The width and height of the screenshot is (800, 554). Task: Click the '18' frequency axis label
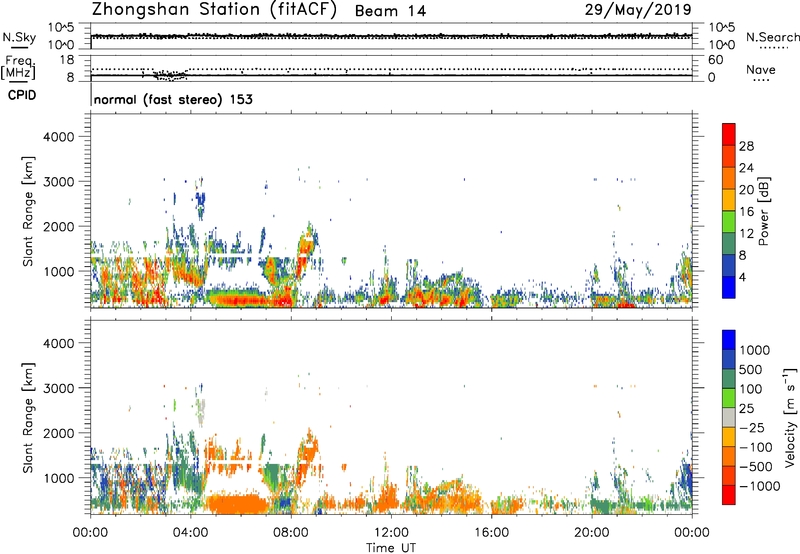click(x=67, y=60)
